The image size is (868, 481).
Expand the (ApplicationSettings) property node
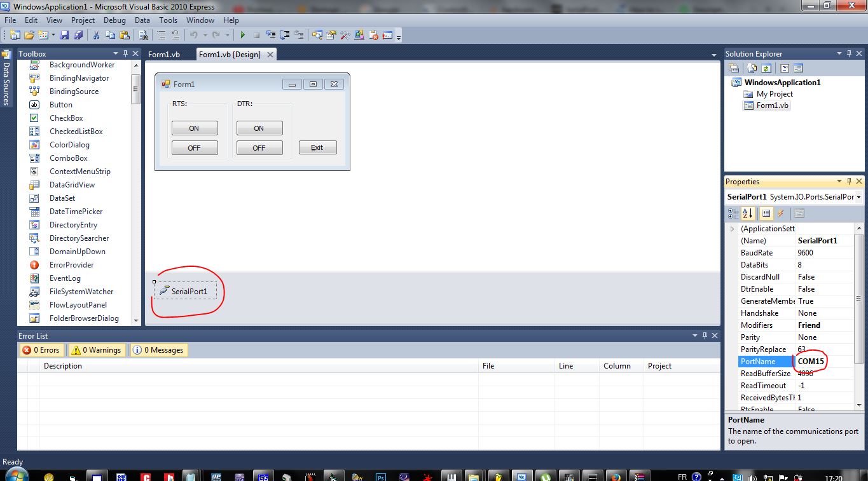[x=732, y=229]
